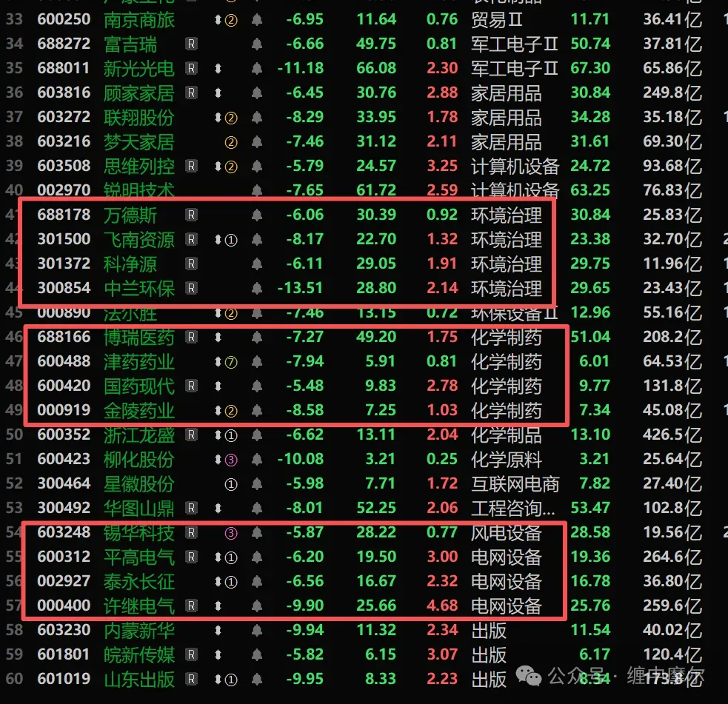Image resolution: width=728 pixels, height=704 pixels.
Task: Click the circled 1 badge for 星徽股份
Action: pos(231,484)
